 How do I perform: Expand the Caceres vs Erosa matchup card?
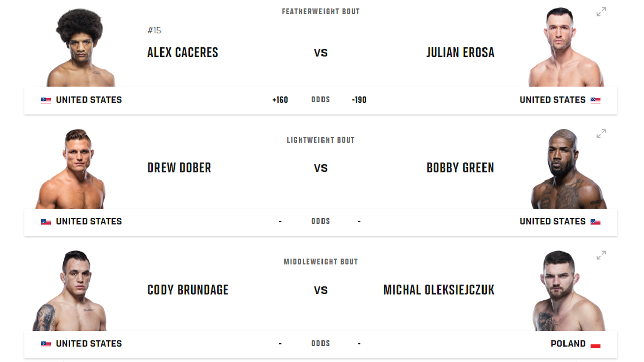tap(601, 12)
